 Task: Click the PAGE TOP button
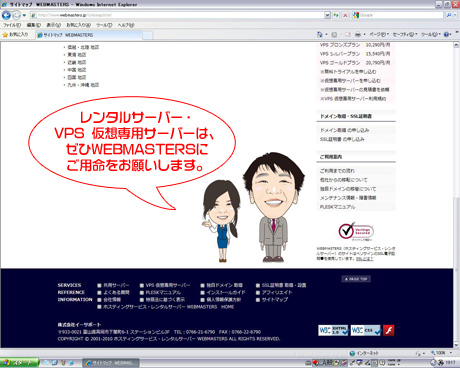pyautogui.click(x=356, y=279)
